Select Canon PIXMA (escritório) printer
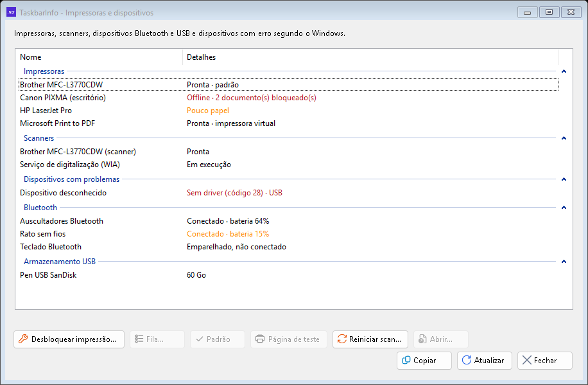 click(288, 98)
